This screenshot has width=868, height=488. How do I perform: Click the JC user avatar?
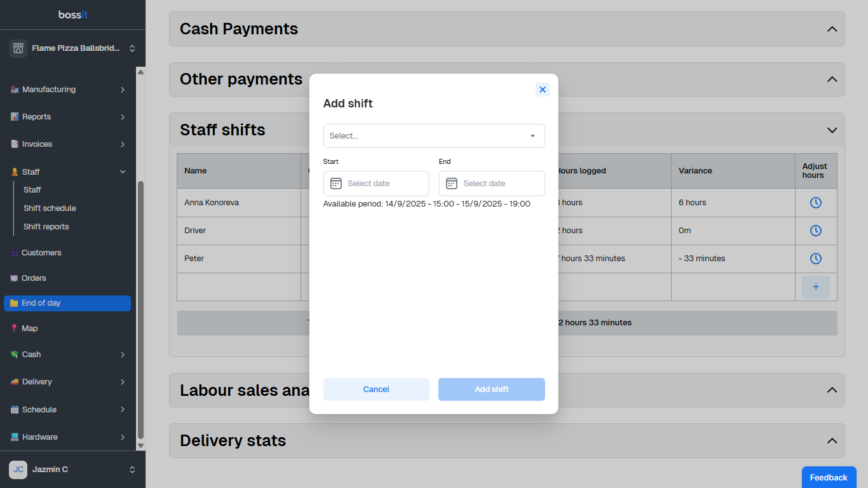pos(18,470)
